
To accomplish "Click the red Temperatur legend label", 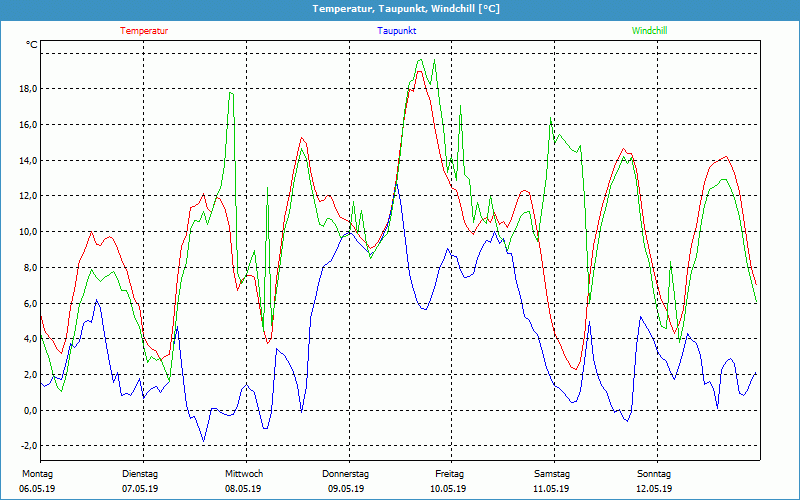I will 144,31.
